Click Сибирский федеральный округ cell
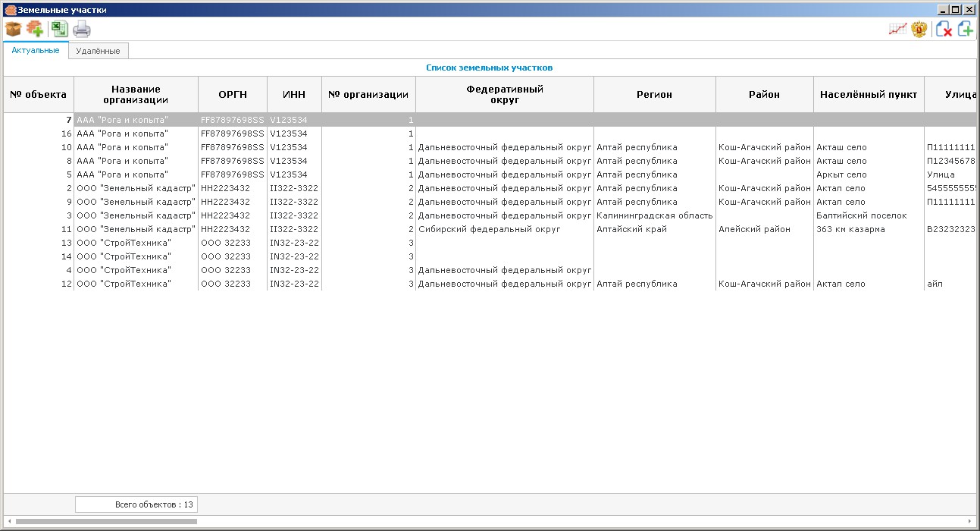The height and width of the screenshot is (531, 980). tap(505, 229)
